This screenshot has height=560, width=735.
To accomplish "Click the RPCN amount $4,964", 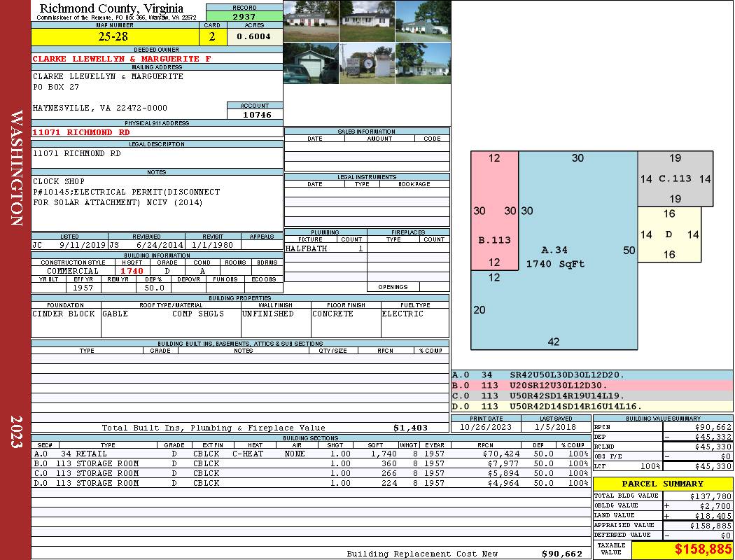I will point(503,483).
